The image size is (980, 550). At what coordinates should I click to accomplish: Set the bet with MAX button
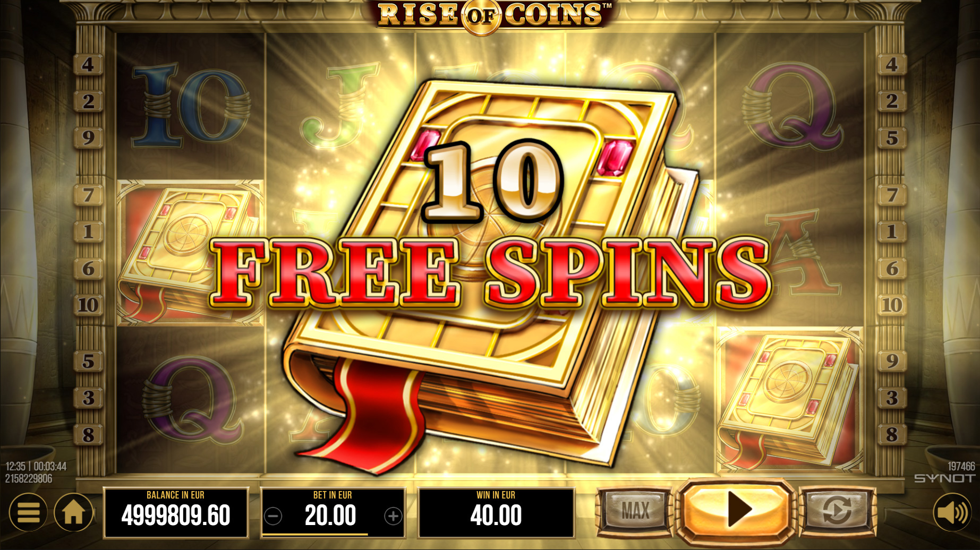pos(635,511)
